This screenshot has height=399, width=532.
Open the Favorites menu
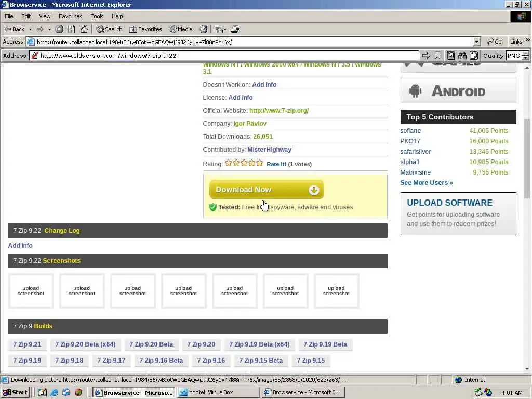70,16
